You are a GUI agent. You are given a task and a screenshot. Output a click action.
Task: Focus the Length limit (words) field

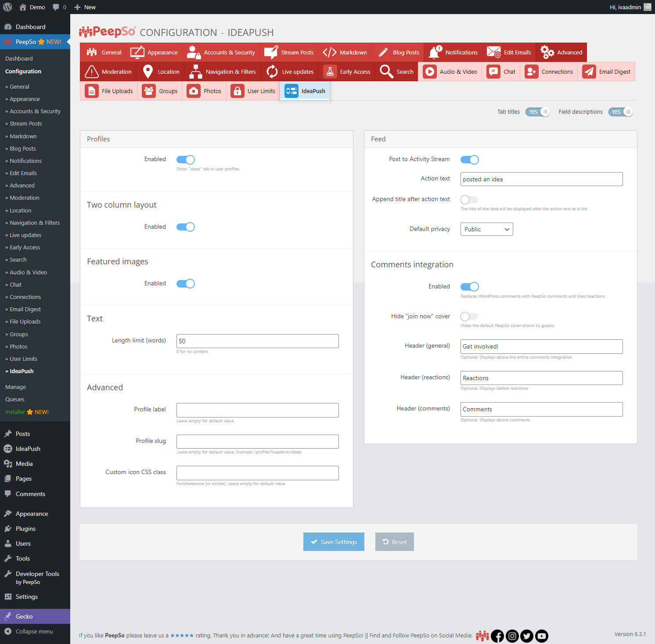pos(257,341)
